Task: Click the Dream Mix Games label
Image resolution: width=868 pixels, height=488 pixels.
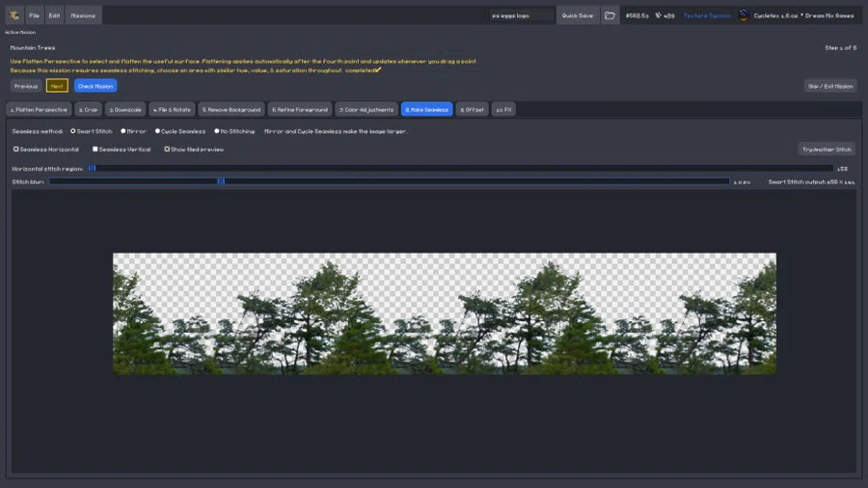Action: pyautogui.click(x=829, y=15)
